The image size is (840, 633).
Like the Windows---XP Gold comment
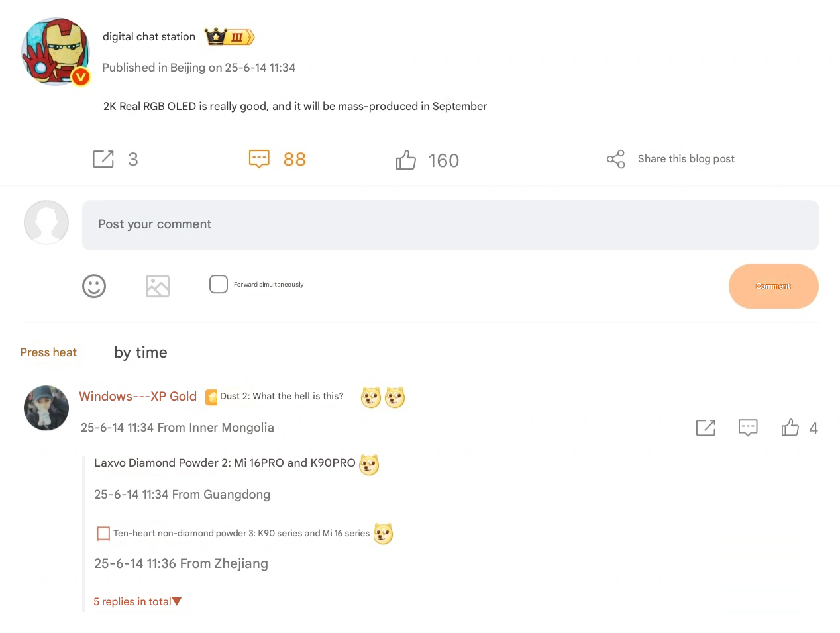[790, 428]
